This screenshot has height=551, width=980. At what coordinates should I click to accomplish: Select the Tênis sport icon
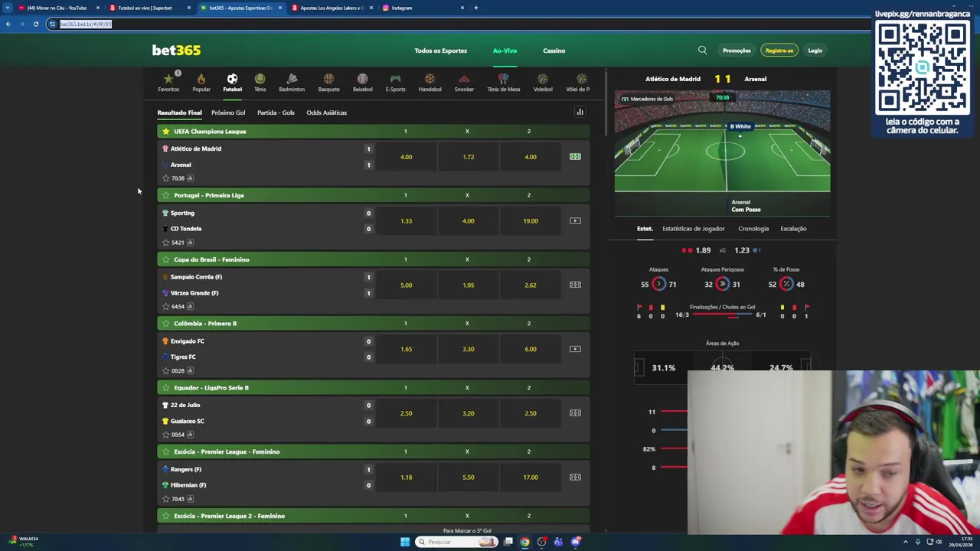click(260, 83)
